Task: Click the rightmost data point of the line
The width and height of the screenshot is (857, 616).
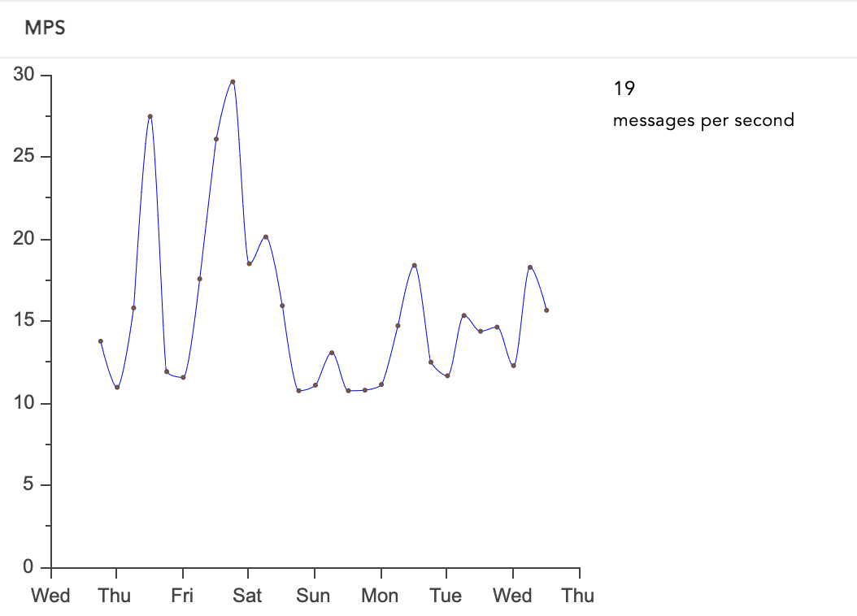Action: (546, 310)
